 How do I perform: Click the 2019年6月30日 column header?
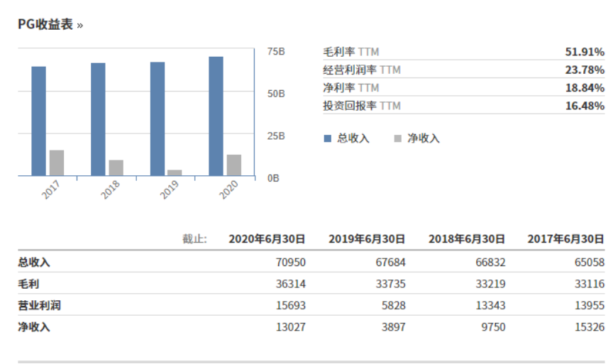[x=367, y=239]
